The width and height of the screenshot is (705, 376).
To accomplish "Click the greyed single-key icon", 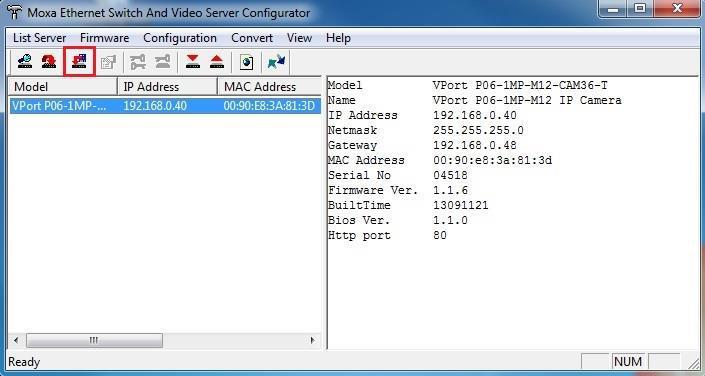I will pos(163,62).
